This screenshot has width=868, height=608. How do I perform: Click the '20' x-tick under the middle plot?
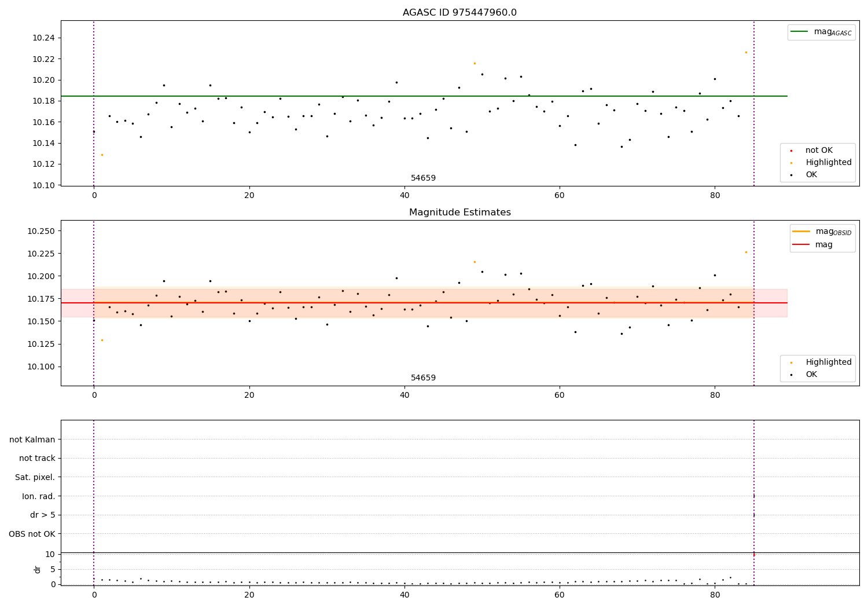click(x=249, y=395)
